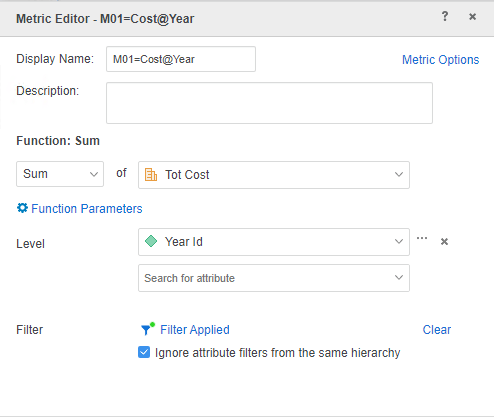The image size is (494, 420).
Task: Click the Display Name label
Action: tap(55, 59)
